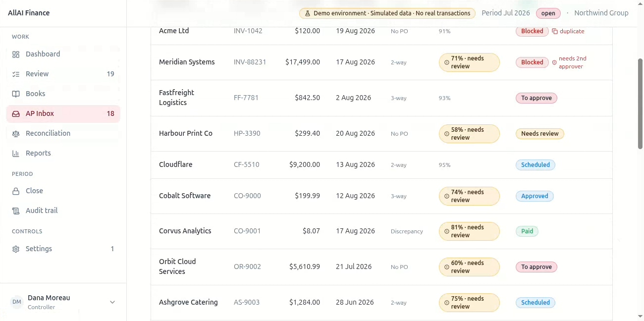Go to the Review queue
644x321 pixels.
pyautogui.click(x=63, y=74)
